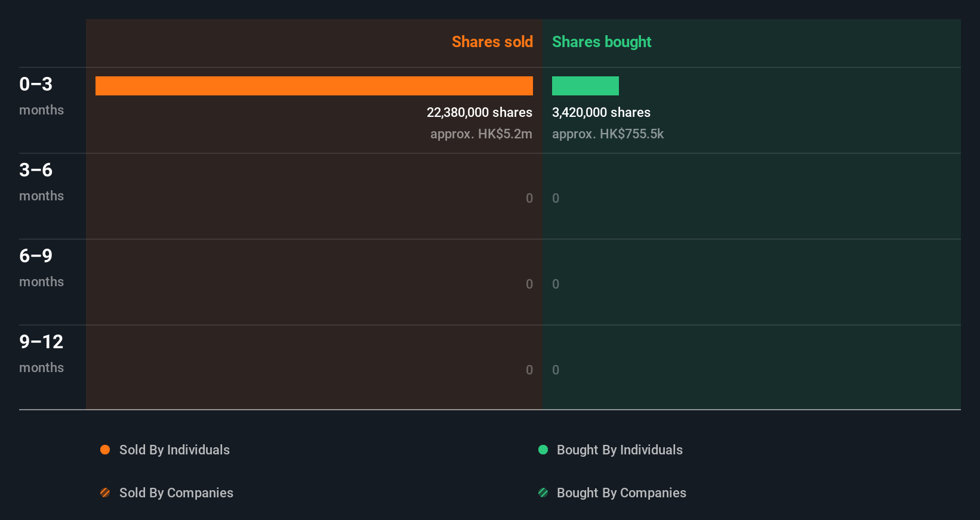The width and height of the screenshot is (980, 520).
Task: Click the sold zero in 9–12 months row
Action: pyautogui.click(x=529, y=370)
